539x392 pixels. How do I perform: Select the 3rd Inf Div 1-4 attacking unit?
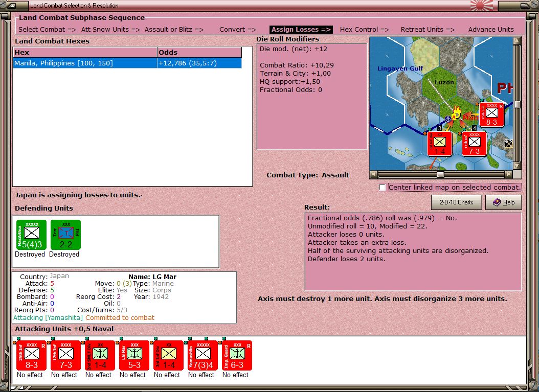click(168, 355)
